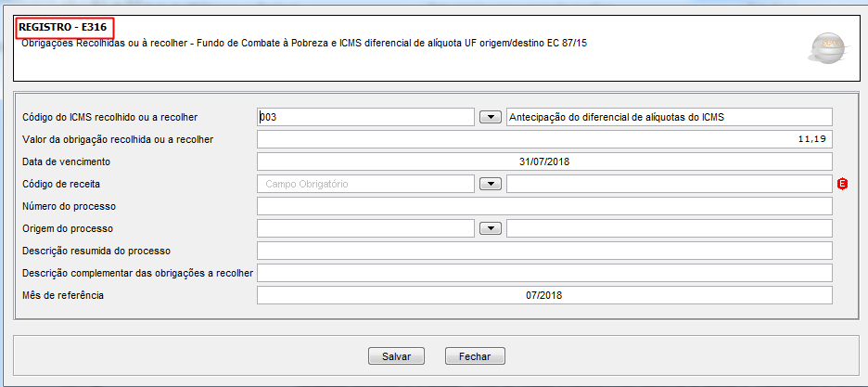The height and width of the screenshot is (387, 868).
Task: Select the Antecipação do diferencial de alíquotas description field
Action: 669,117
